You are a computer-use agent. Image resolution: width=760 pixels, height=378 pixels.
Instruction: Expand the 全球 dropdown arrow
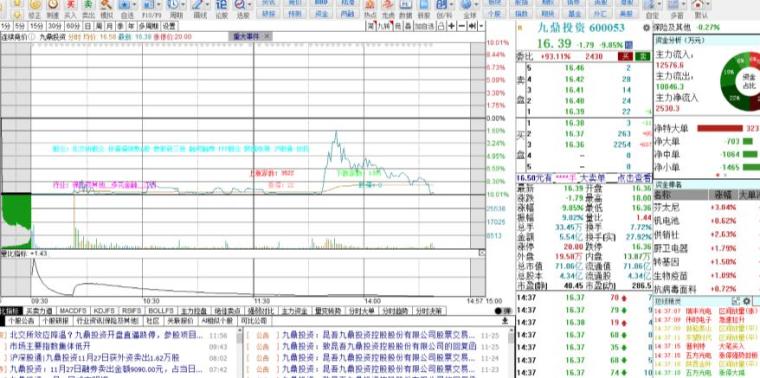pyautogui.click(x=476, y=5)
